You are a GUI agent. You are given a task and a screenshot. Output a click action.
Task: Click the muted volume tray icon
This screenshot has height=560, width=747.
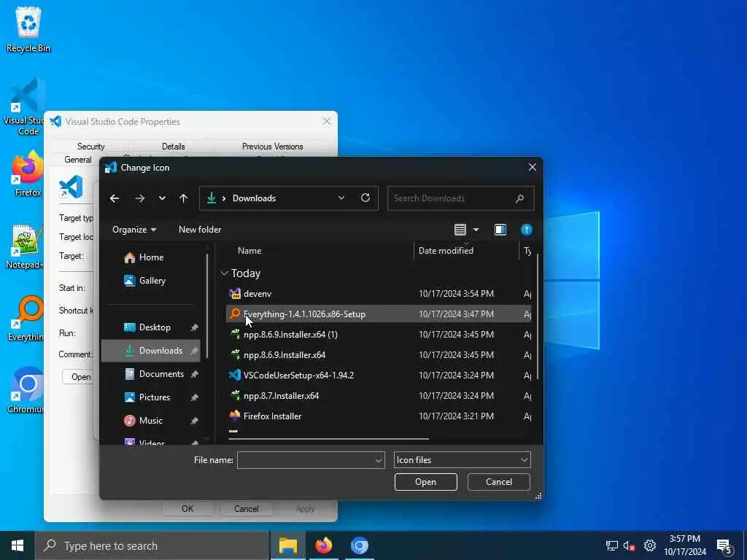coord(630,546)
